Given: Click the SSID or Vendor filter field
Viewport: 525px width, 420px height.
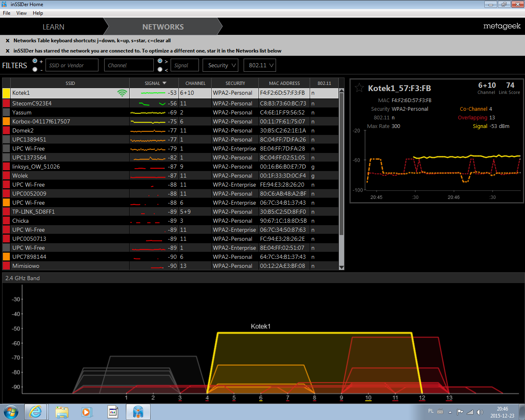Looking at the screenshot, I should [72, 65].
